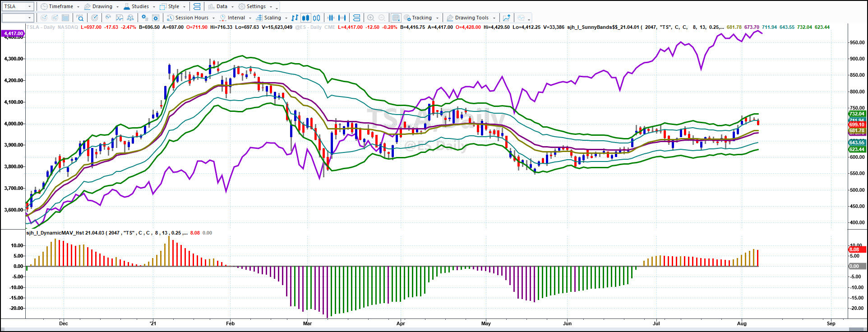Screen dimensions: 868x332
Task: Switch to hollow candlestick chart style
Action: click(317, 18)
